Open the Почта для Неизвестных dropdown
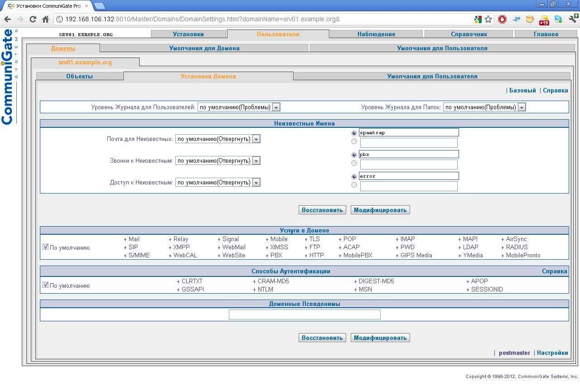Screen dimensions: 580x392 point(217,139)
